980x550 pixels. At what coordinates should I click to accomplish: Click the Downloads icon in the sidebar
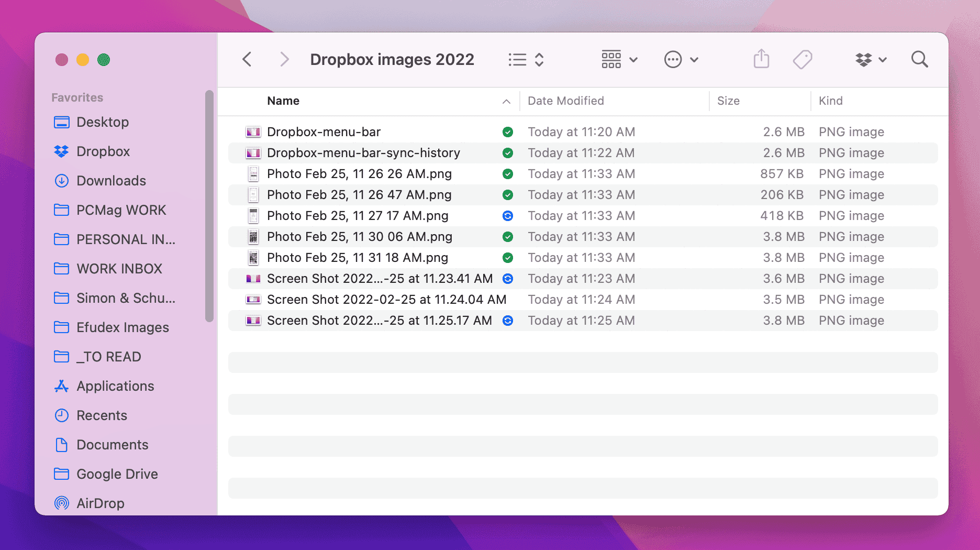pos(62,181)
